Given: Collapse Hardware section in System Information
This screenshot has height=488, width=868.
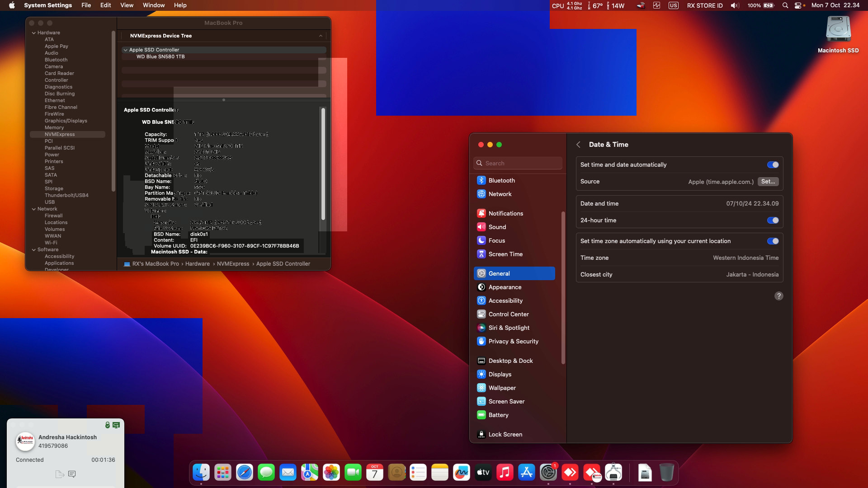Looking at the screenshot, I should (34, 33).
